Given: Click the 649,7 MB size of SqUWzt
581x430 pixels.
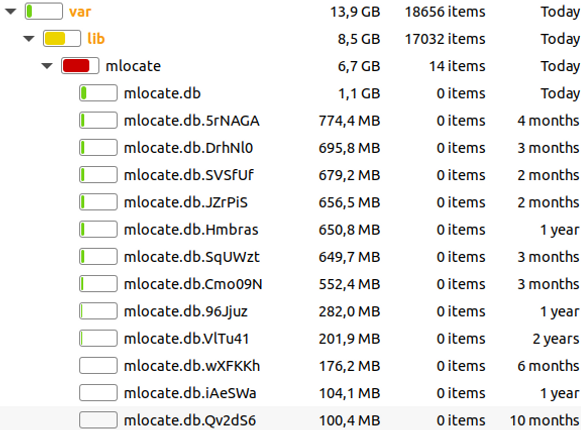Looking at the screenshot, I should tap(349, 257).
